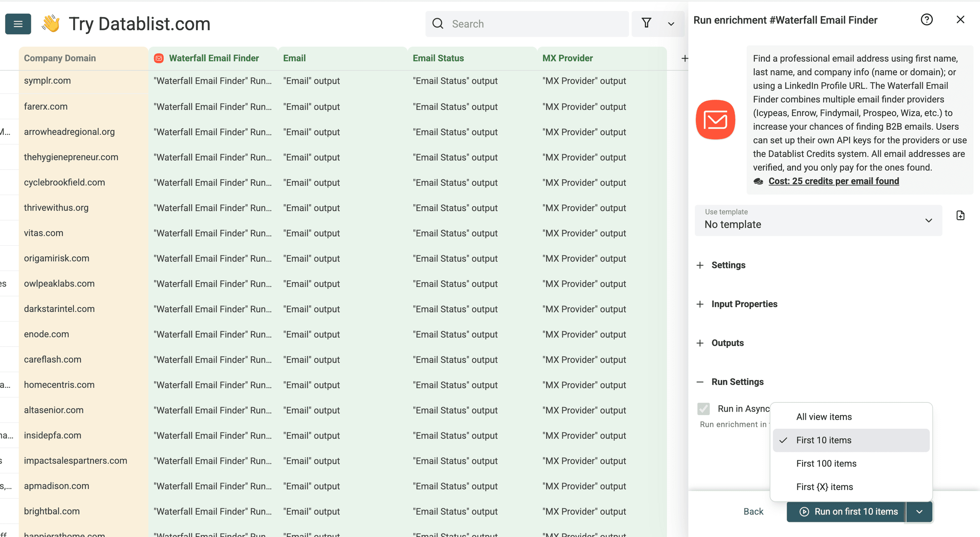Expand the Outputs section

[x=720, y=343]
